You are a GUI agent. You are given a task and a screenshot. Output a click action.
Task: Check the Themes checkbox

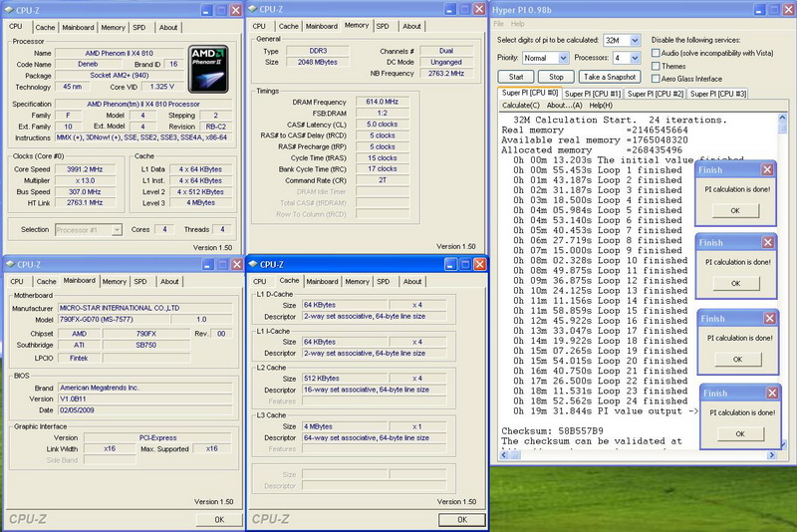click(x=657, y=66)
